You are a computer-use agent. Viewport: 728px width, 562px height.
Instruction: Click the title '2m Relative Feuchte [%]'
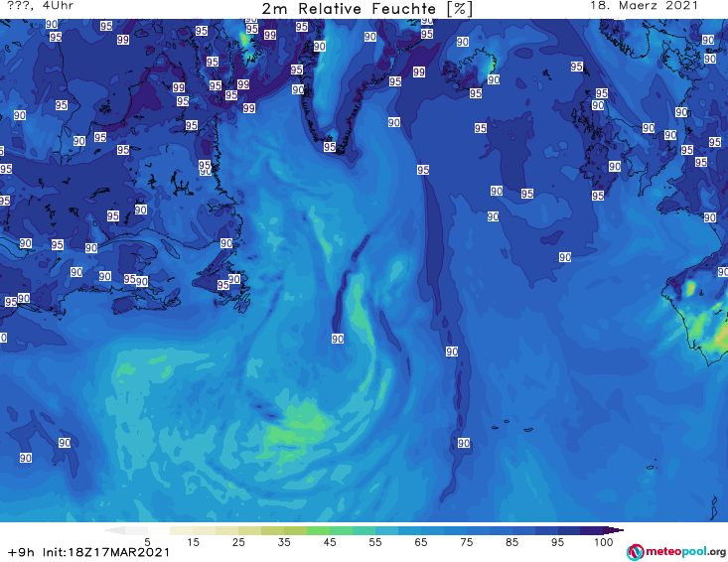tap(367, 9)
